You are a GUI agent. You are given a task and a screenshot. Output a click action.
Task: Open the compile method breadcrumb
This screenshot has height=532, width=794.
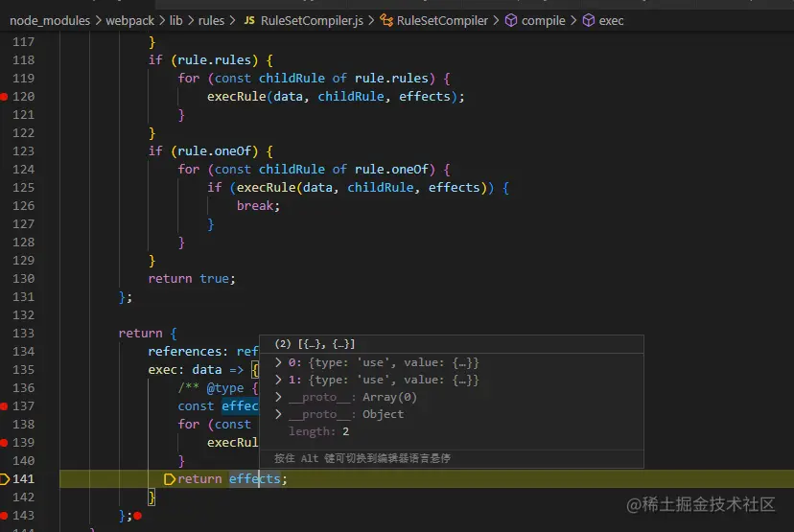point(544,21)
